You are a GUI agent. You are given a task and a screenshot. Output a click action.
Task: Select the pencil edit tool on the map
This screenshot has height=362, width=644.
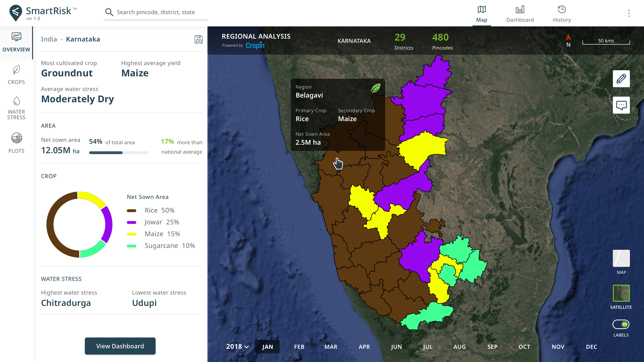pos(621,79)
